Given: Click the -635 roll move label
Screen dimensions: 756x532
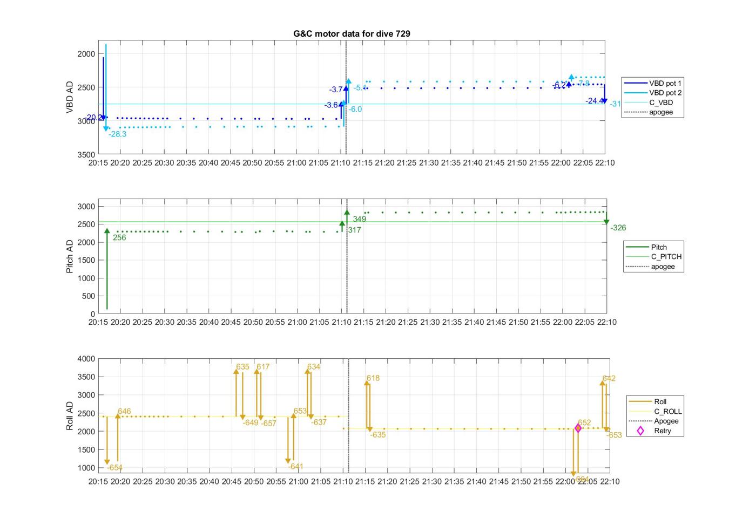Looking at the screenshot, I should (x=378, y=435).
